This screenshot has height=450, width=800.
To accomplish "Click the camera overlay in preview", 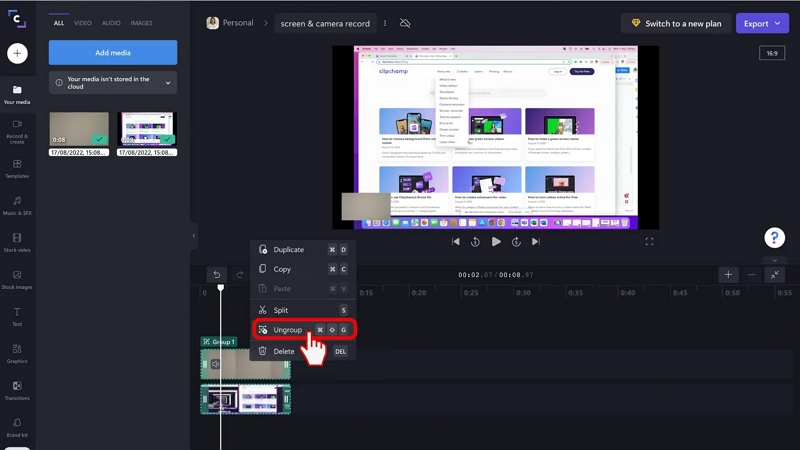I will (x=366, y=206).
